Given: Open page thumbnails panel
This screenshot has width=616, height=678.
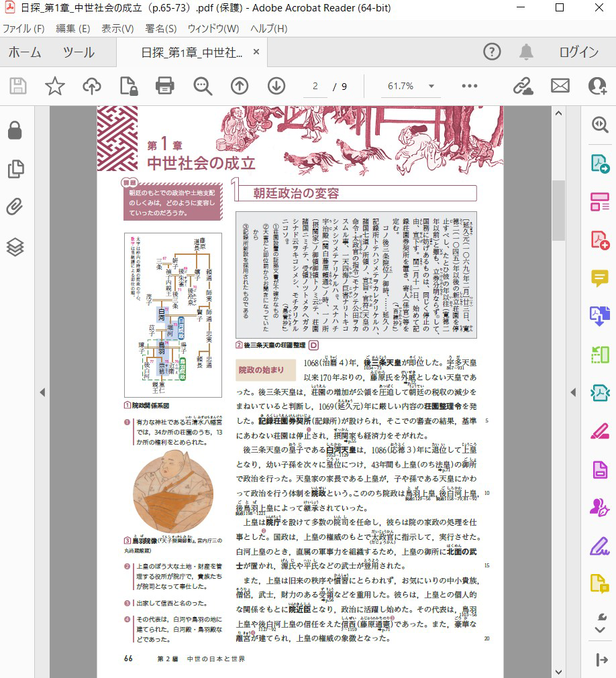Looking at the screenshot, I should point(15,169).
